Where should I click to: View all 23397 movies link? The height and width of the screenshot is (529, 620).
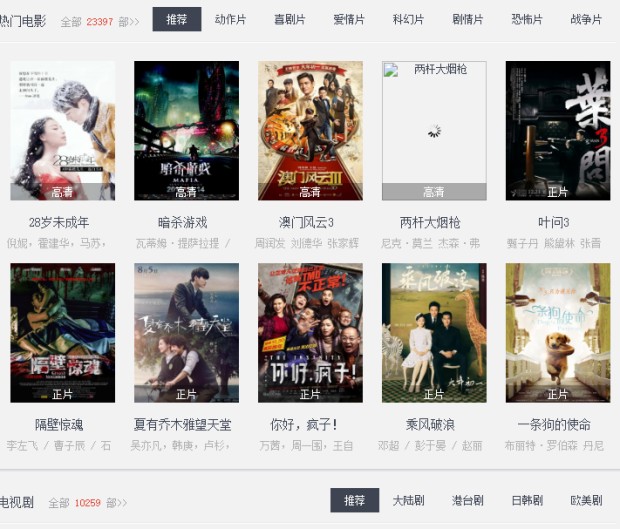(100, 21)
